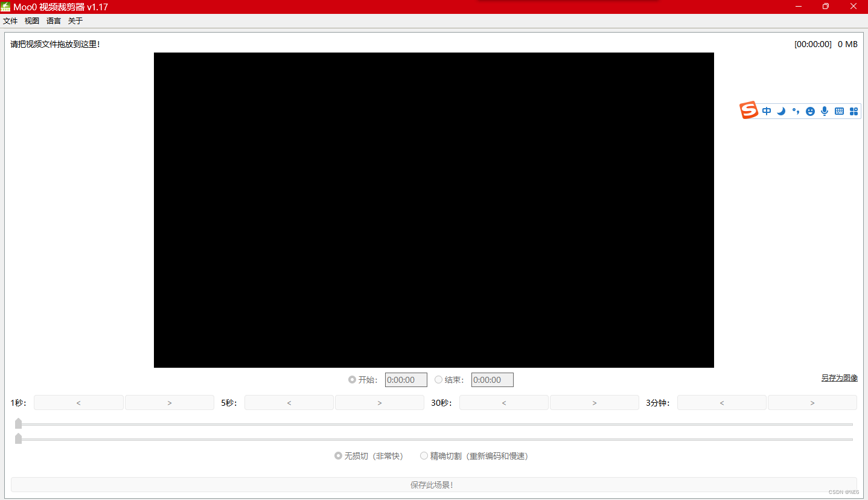Click the Sogou moon icon
The width and height of the screenshot is (868, 500).
coord(781,111)
